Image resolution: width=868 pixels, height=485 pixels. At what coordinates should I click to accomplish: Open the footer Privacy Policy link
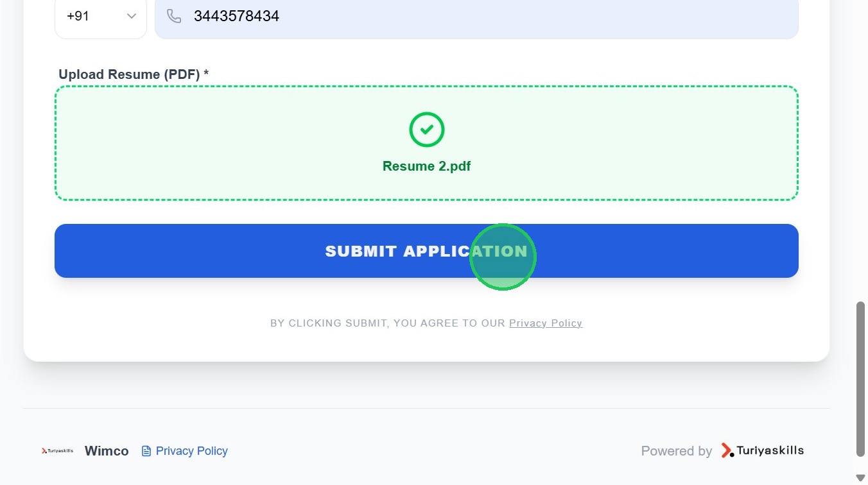pos(191,451)
